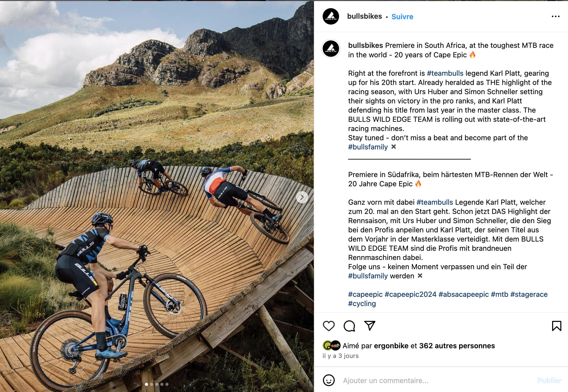Follow bullsbikes with the Suivre button
Viewport: 568px width, 392px height.
click(402, 17)
